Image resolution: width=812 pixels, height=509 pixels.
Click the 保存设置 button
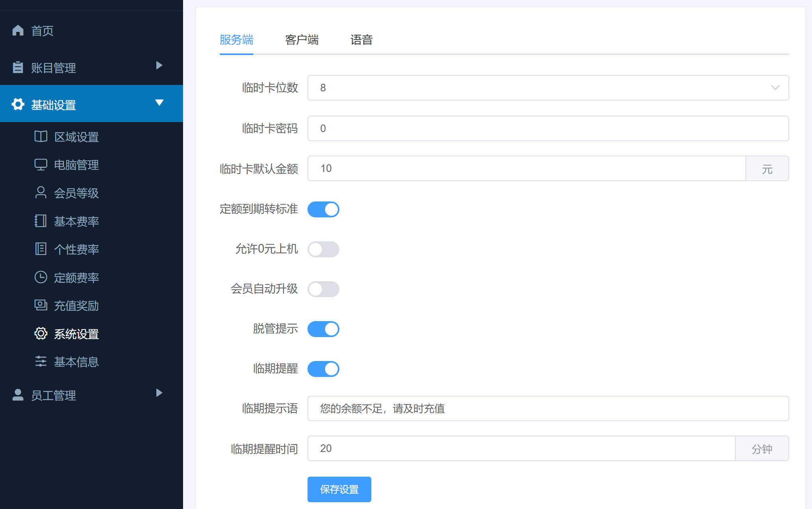339,489
